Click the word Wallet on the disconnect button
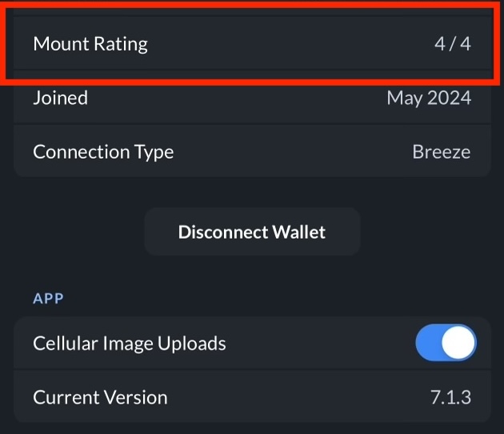 click(298, 232)
